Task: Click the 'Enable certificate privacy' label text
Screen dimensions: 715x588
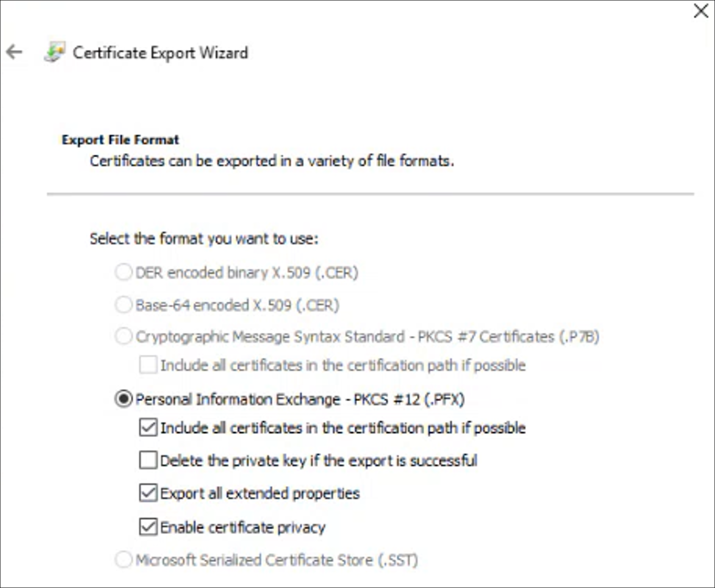Action: tap(243, 527)
